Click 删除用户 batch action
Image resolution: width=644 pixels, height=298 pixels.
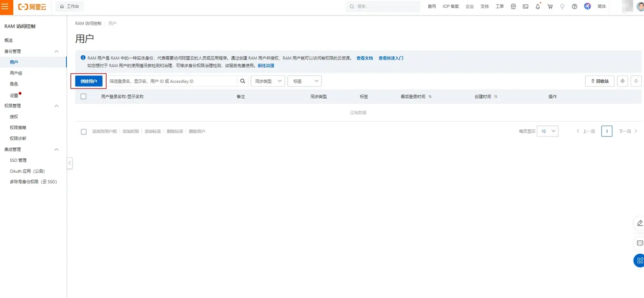click(197, 132)
